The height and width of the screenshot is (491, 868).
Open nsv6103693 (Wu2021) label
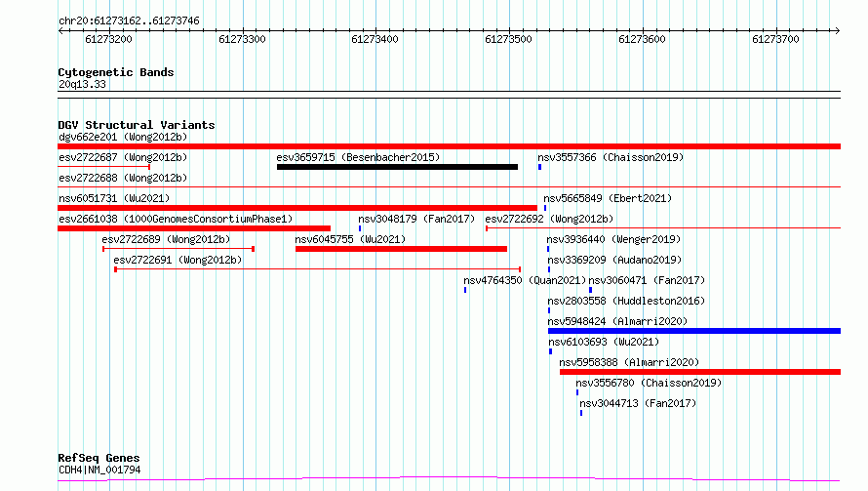coord(604,342)
